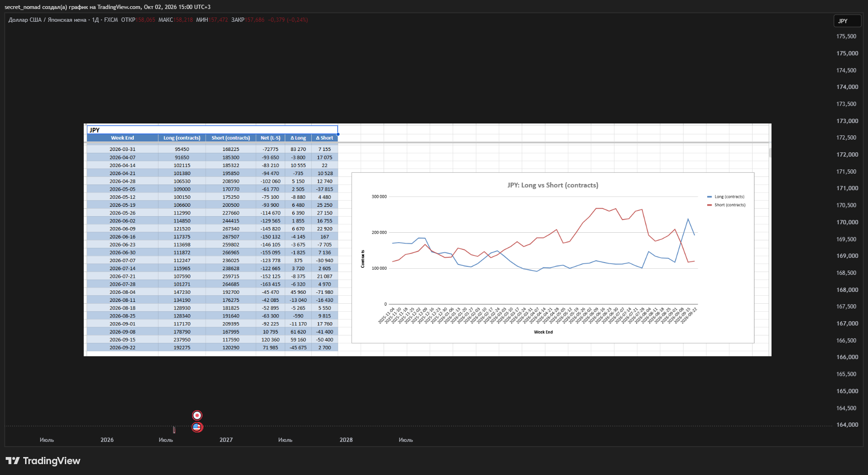Screen dimensions: 868x475
Task: Click the ОТКР open price value in header
Action: 146,20
